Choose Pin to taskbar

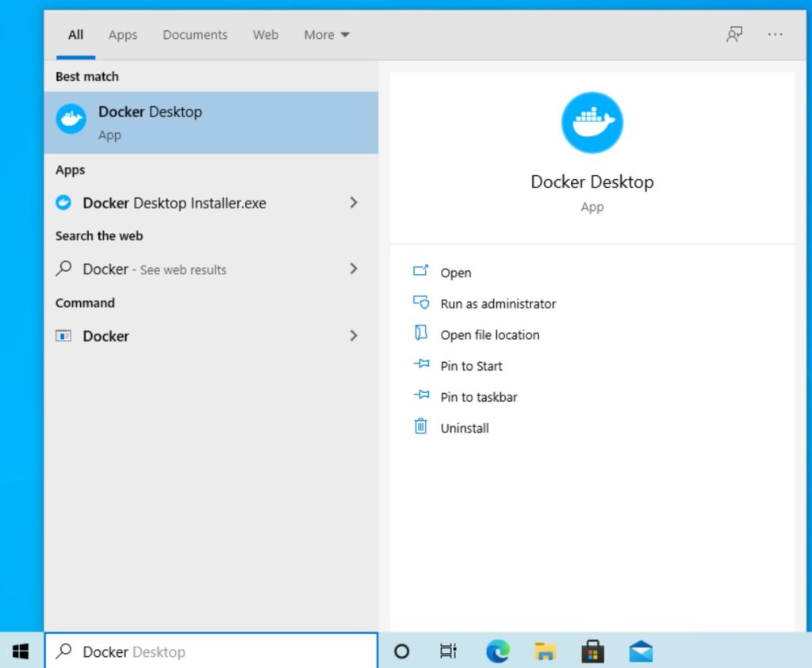point(479,397)
